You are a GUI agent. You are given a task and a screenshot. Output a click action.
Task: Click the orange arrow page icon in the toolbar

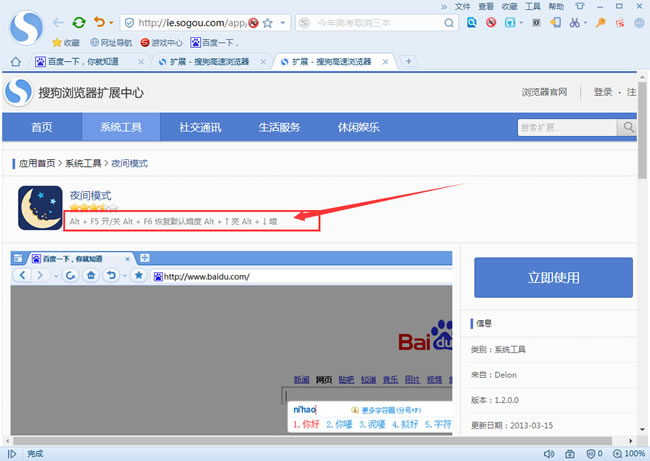pyautogui.click(x=555, y=22)
